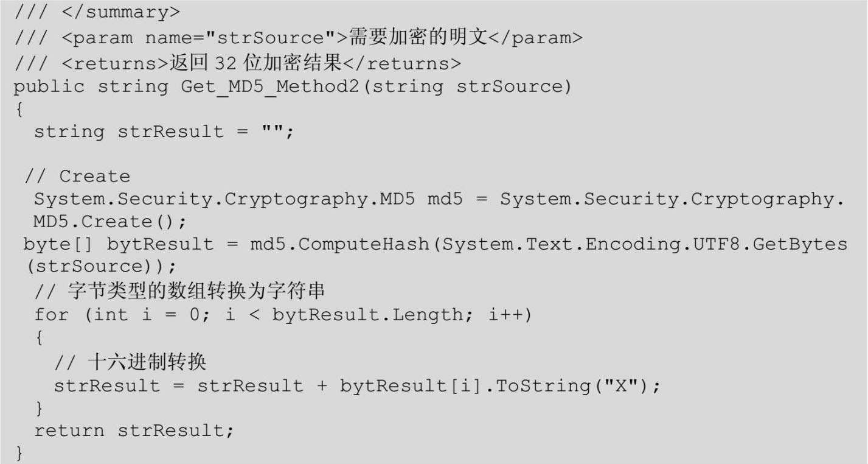868x464 pixels.
Task: Click the strResult empty string declaration
Action: 164,132
